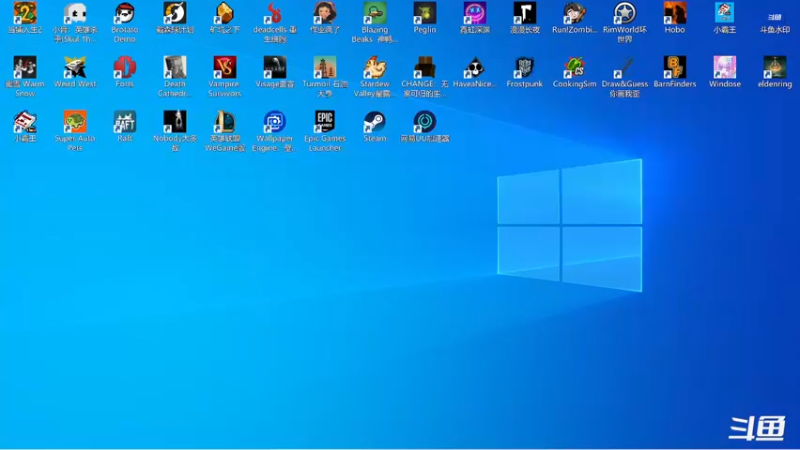Select the 小霸王 red Famicom console icon
Viewport: 800px width, 450px height.
[x=24, y=122]
